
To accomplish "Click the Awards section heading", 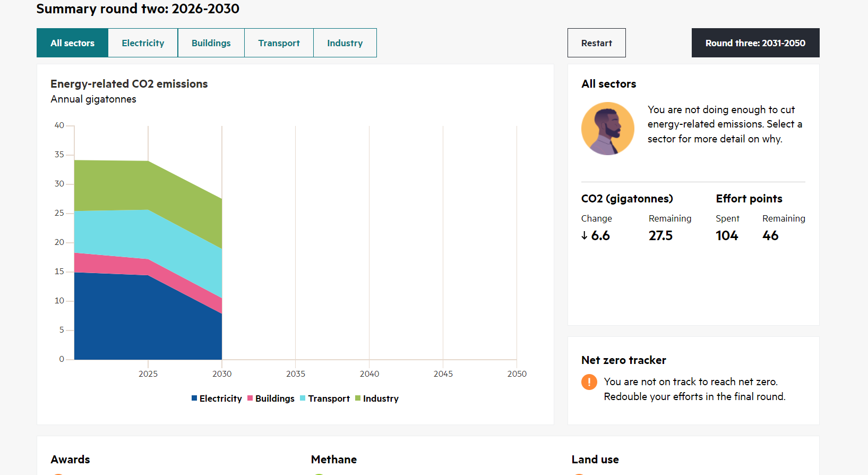I will coord(70,460).
